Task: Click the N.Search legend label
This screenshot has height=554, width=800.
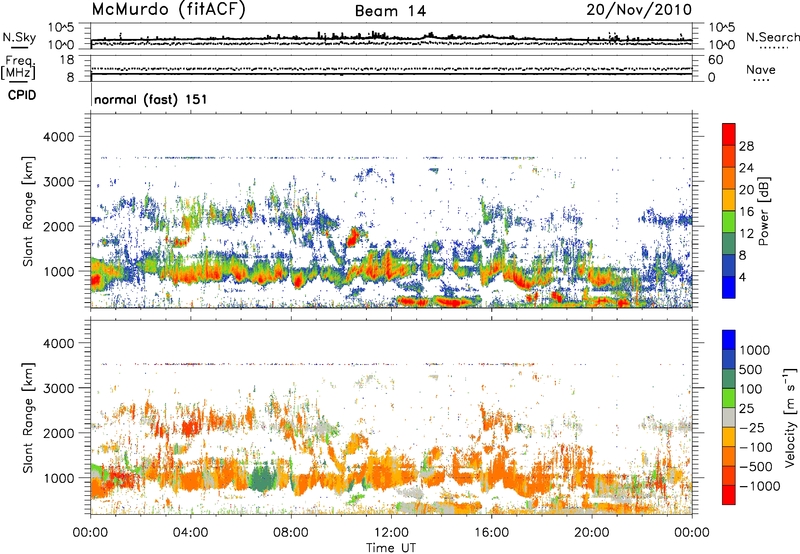Action: [x=772, y=37]
